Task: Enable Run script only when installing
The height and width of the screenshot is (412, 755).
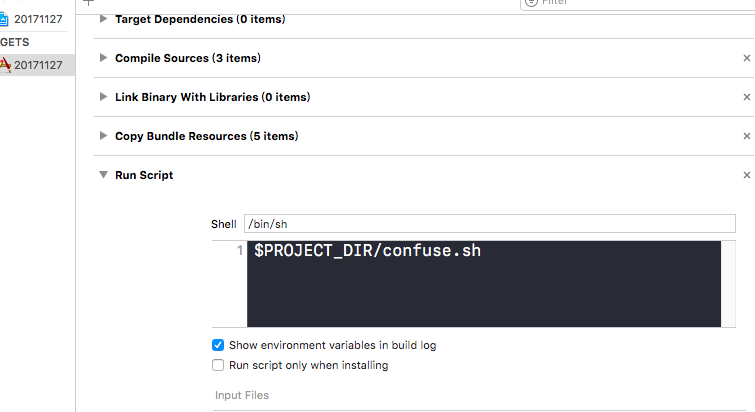Action: click(218, 365)
